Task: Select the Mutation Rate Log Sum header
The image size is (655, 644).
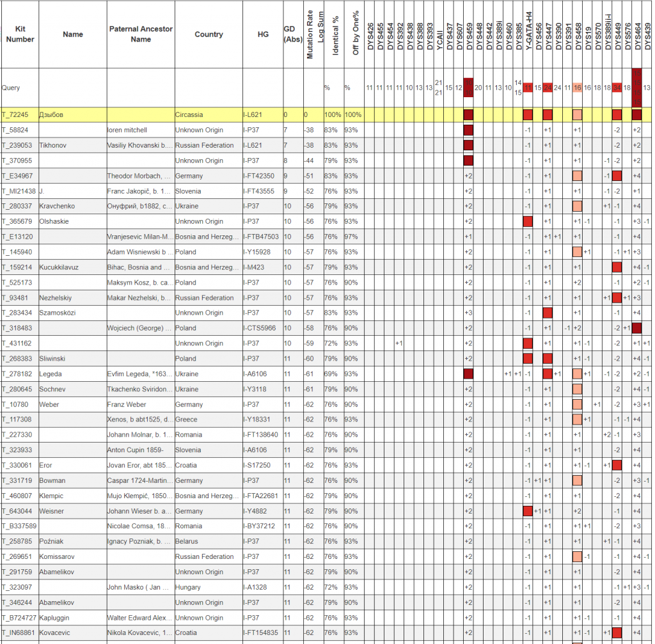Action: (x=313, y=35)
